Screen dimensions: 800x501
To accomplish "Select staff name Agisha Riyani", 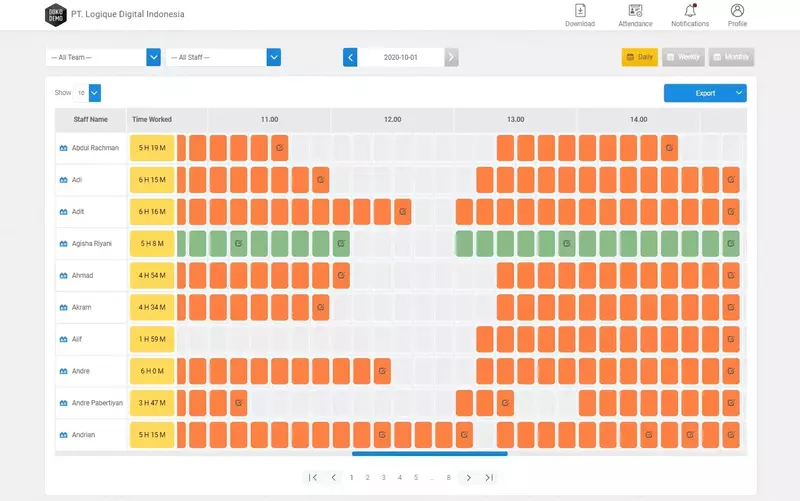I will coord(91,244).
